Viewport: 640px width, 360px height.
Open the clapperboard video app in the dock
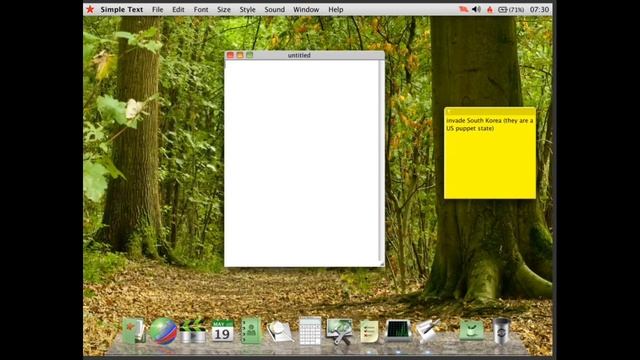tap(193, 331)
